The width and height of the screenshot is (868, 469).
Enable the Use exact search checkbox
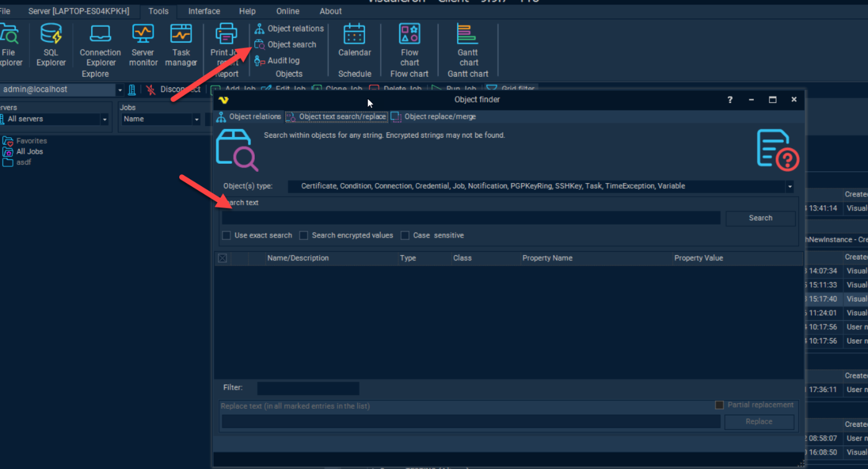point(227,236)
